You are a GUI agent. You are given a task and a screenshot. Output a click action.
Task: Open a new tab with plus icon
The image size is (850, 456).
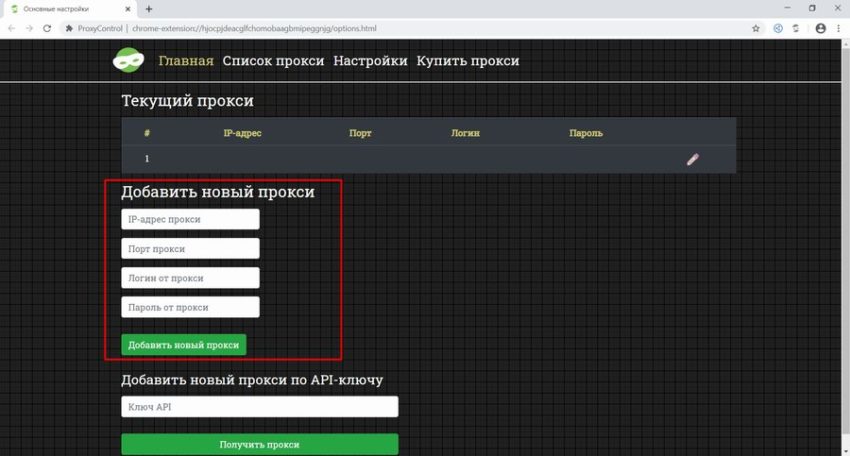pos(149,9)
